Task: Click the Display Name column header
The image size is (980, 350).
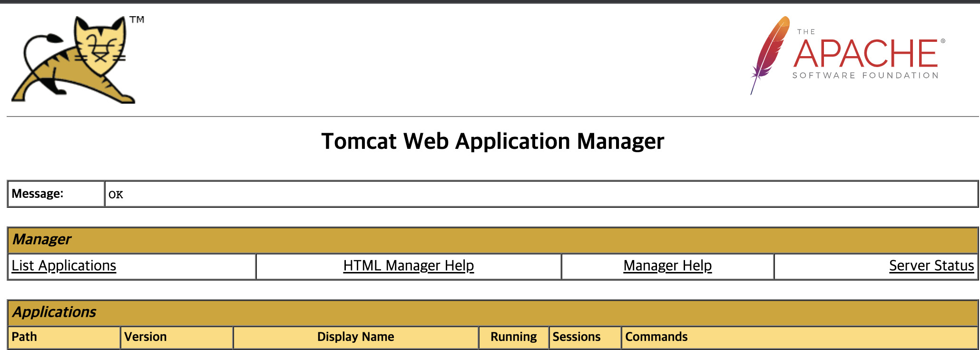Action: point(356,337)
